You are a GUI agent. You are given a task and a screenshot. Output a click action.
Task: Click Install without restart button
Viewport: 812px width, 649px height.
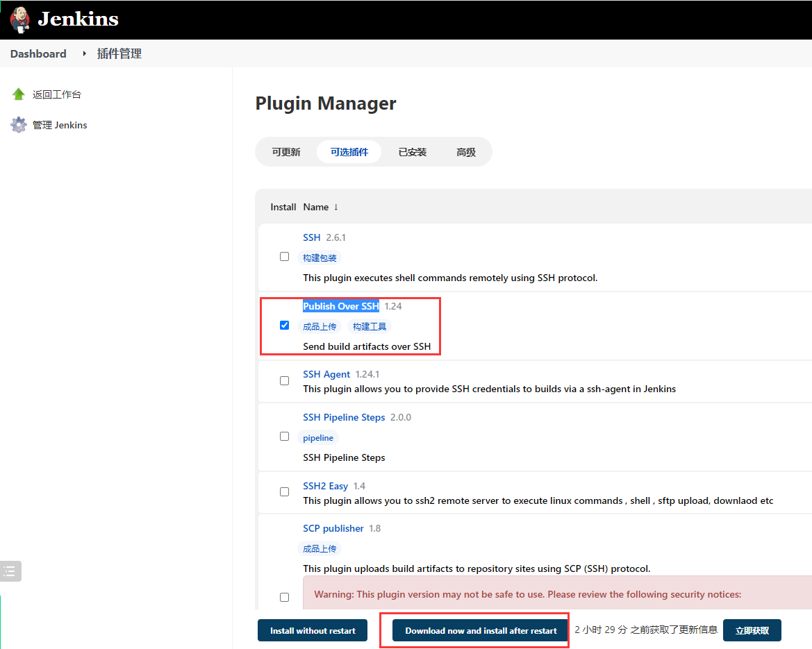point(313,630)
